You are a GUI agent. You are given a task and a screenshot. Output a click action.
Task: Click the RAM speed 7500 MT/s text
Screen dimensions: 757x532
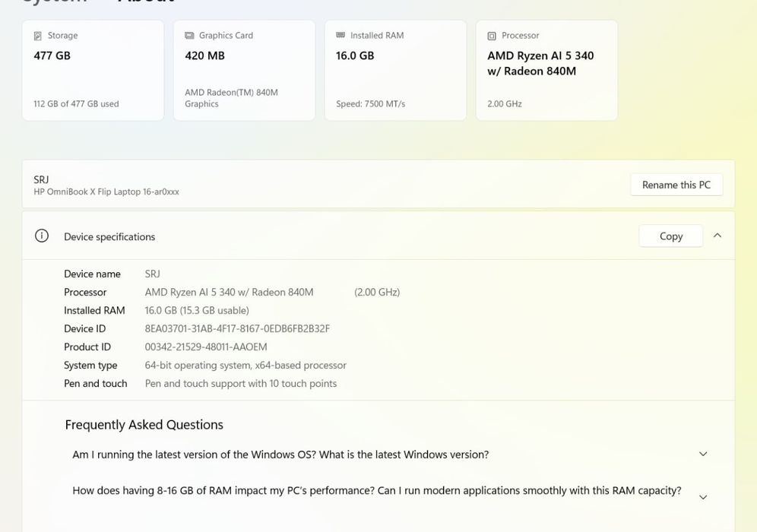pyautogui.click(x=370, y=104)
